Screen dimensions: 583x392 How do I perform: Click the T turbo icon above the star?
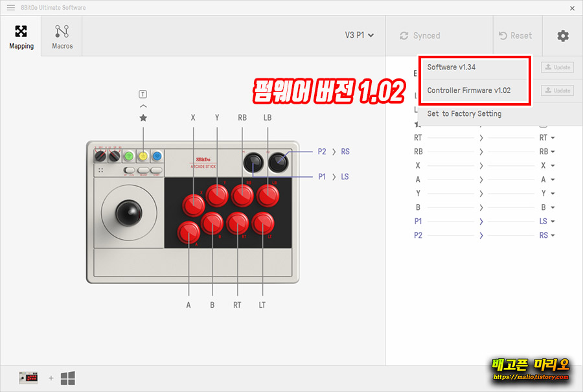(x=143, y=94)
